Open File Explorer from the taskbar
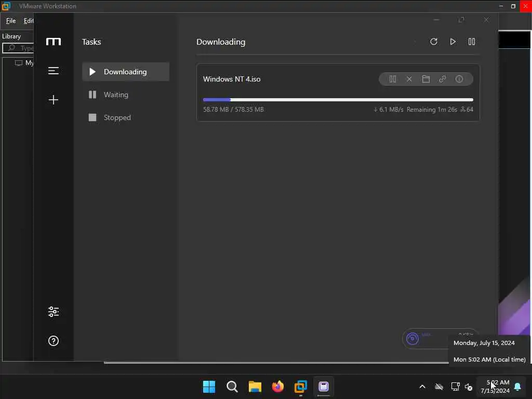Viewport: 532px width, 399px height. point(255,387)
